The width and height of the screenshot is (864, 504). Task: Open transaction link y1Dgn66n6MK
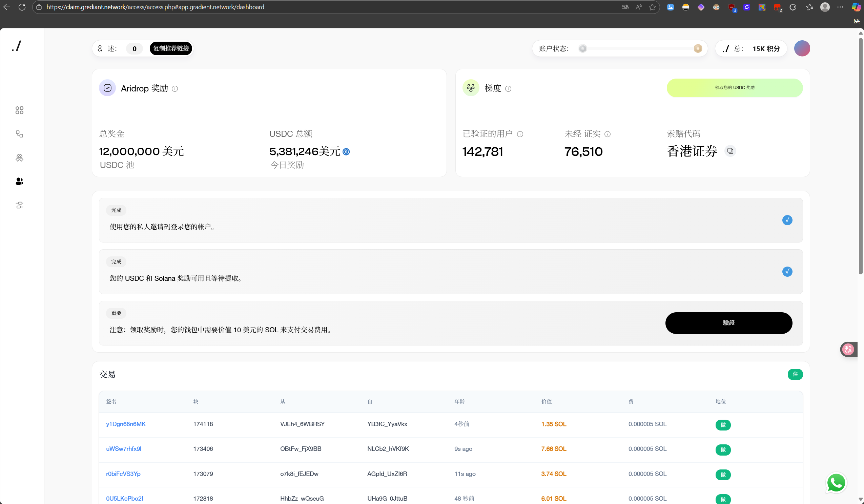126,424
